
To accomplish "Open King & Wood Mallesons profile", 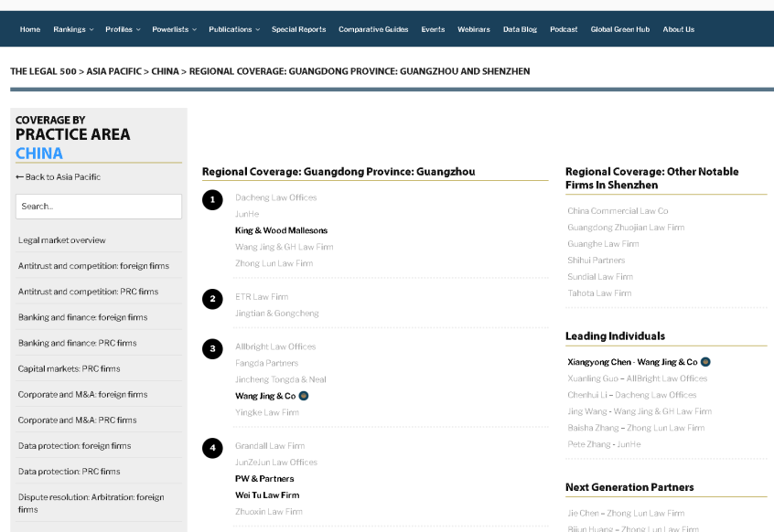I will point(282,230).
